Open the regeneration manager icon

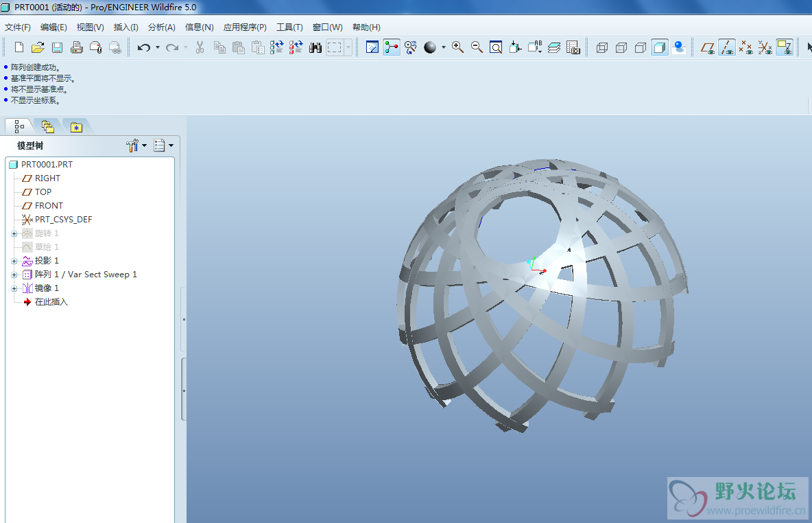[x=296, y=47]
